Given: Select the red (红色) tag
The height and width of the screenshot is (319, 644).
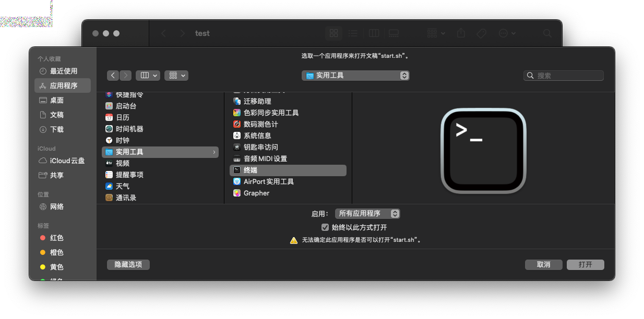Looking at the screenshot, I should (x=63, y=238).
